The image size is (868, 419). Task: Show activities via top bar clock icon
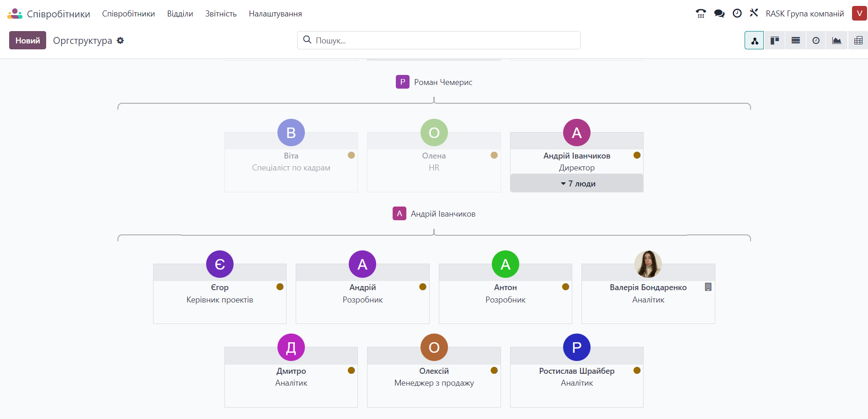point(737,14)
